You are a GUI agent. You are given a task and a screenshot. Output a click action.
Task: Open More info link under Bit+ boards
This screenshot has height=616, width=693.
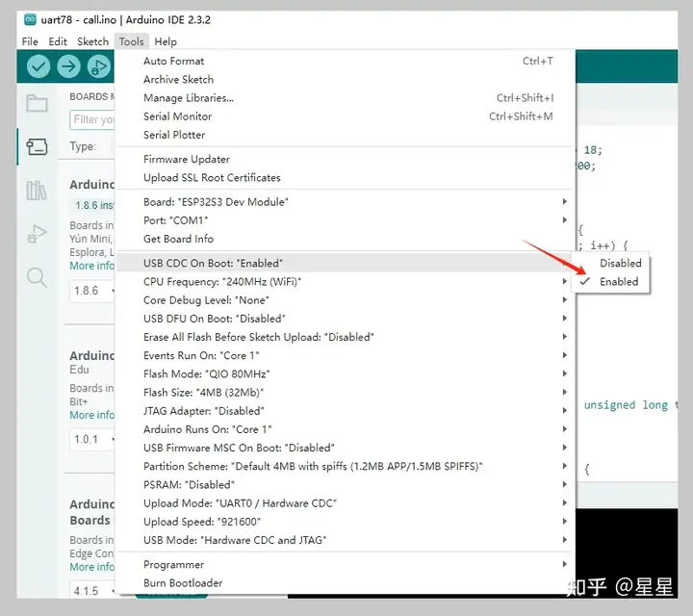click(92, 416)
